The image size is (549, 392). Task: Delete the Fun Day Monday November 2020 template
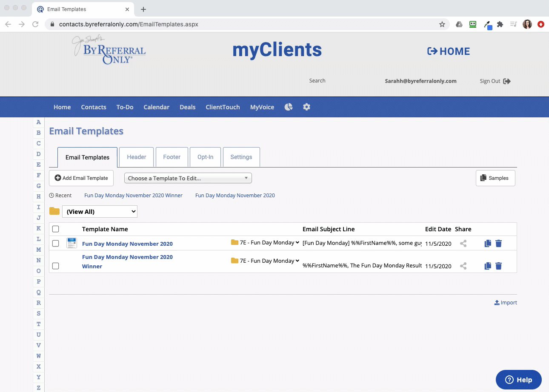click(499, 244)
